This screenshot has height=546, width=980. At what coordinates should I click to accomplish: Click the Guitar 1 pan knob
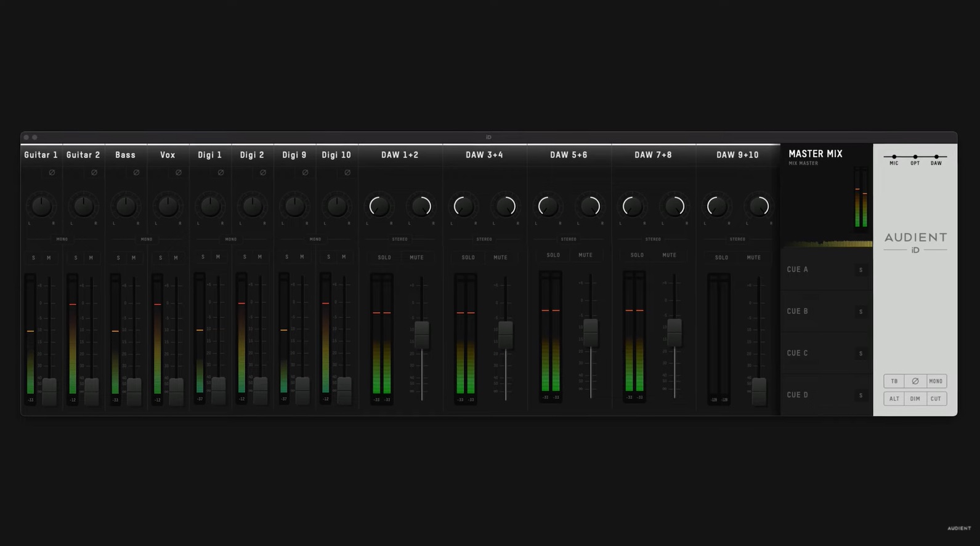pyautogui.click(x=41, y=206)
